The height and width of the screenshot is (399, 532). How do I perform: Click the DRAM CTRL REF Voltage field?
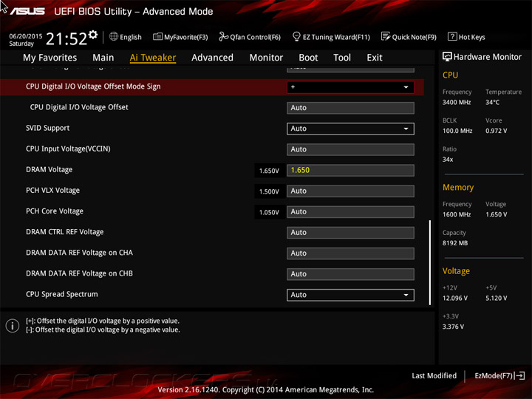[350, 233]
